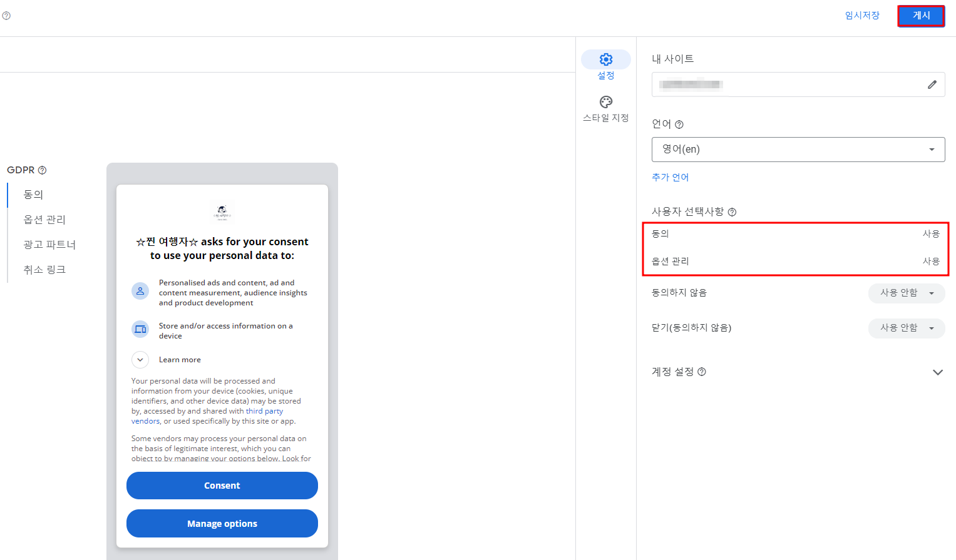Screen dimensions: 956x560
Task: Click the blue Consent button in preview
Action: (x=222, y=485)
